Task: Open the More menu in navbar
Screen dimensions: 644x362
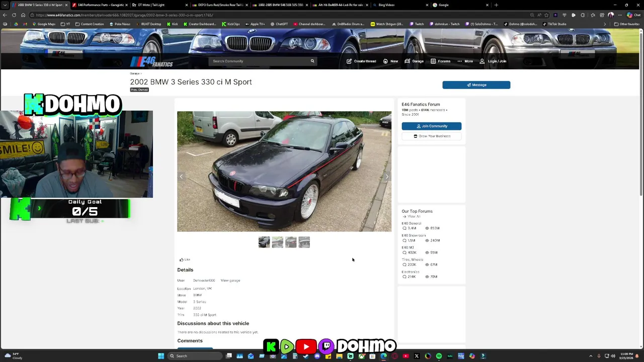Action: [465, 61]
